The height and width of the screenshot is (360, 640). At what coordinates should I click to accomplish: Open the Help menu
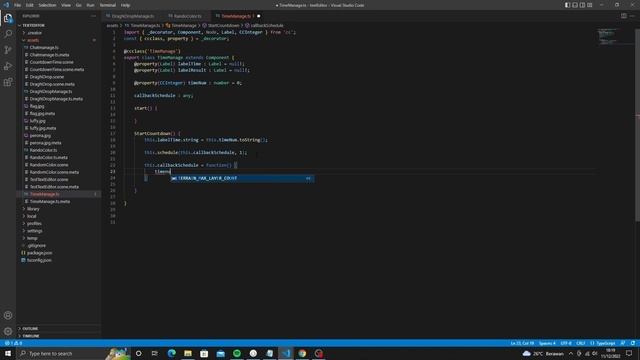pos(125,5)
